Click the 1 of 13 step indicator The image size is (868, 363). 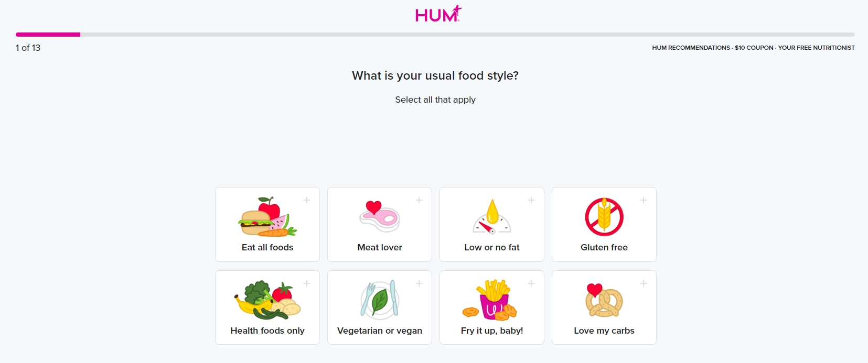coord(28,48)
